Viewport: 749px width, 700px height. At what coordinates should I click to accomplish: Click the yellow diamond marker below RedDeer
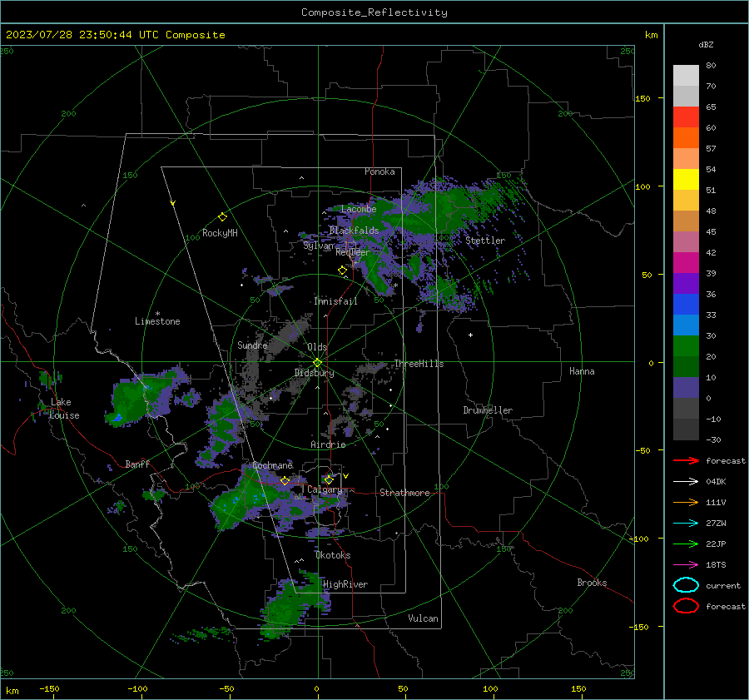tap(342, 271)
